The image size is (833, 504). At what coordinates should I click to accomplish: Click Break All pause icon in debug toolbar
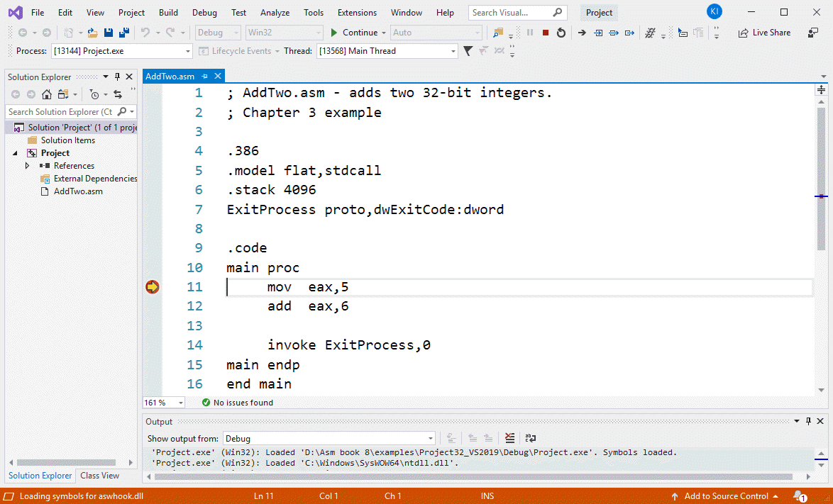pos(529,33)
